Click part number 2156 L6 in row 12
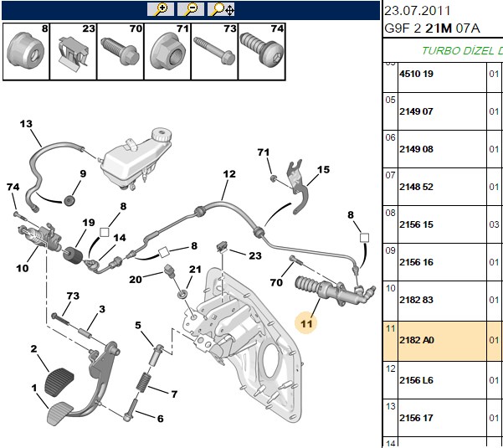503x448 pixels. (416, 380)
